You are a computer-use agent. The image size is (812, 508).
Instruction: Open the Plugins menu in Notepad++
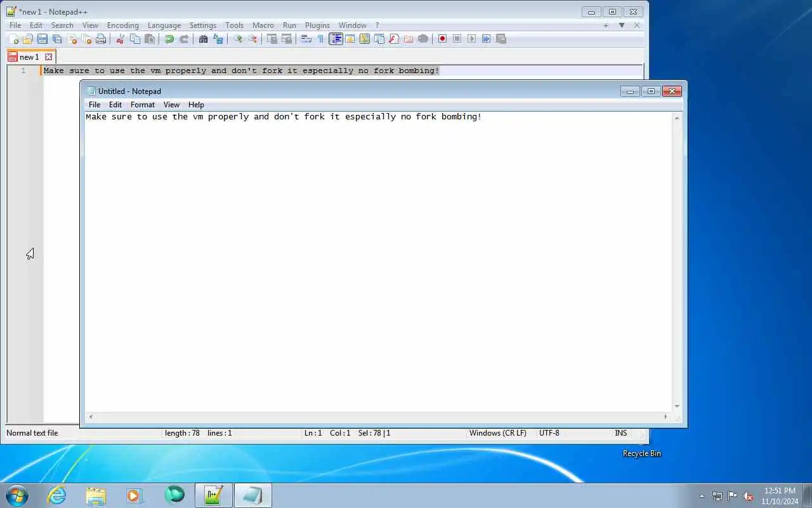(x=317, y=25)
